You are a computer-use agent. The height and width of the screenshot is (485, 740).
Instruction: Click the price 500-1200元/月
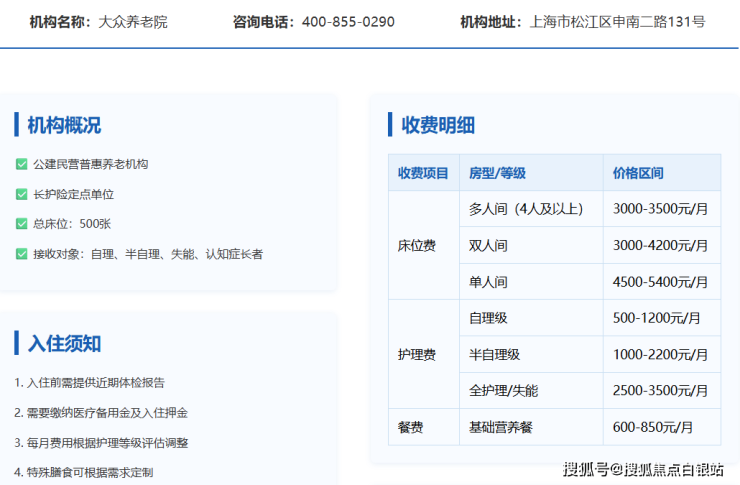click(656, 318)
